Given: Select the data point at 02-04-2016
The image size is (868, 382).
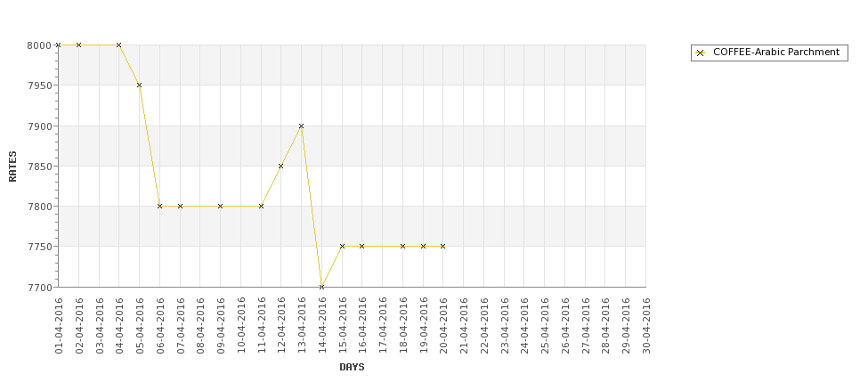Looking at the screenshot, I should (78, 45).
